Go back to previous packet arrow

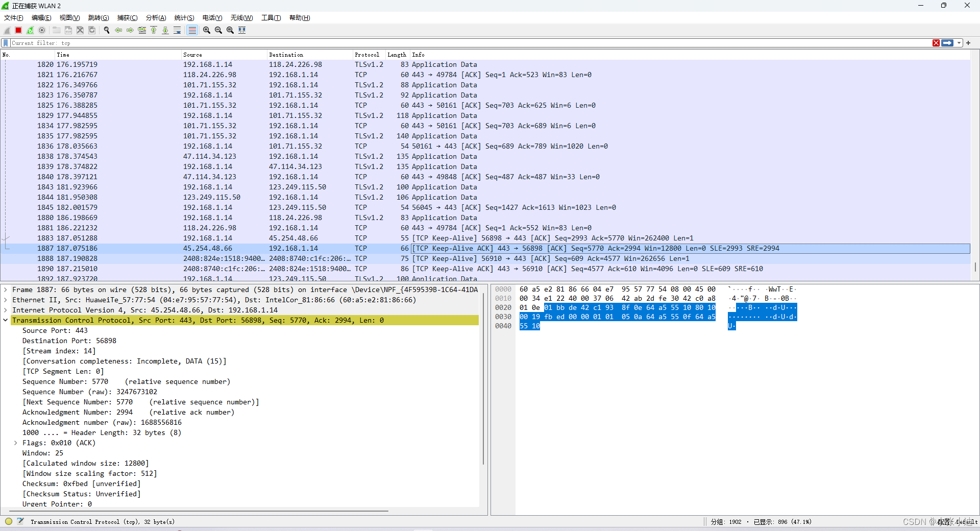click(118, 30)
